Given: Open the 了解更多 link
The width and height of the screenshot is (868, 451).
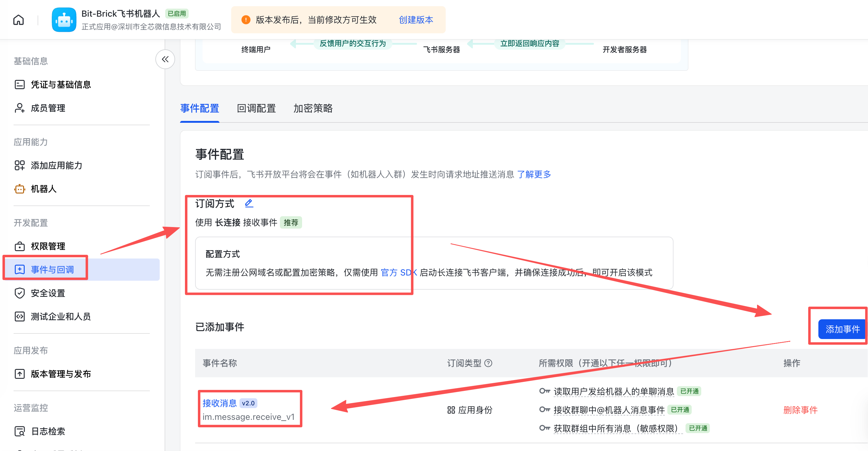Looking at the screenshot, I should (x=534, y=174).
